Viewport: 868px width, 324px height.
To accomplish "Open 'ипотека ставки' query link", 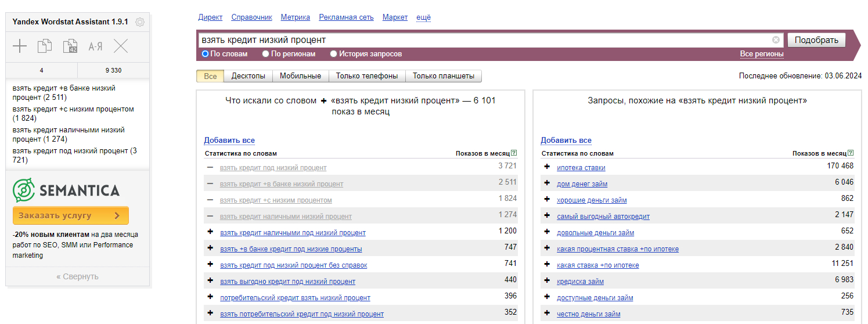I will tap(581, 168).
